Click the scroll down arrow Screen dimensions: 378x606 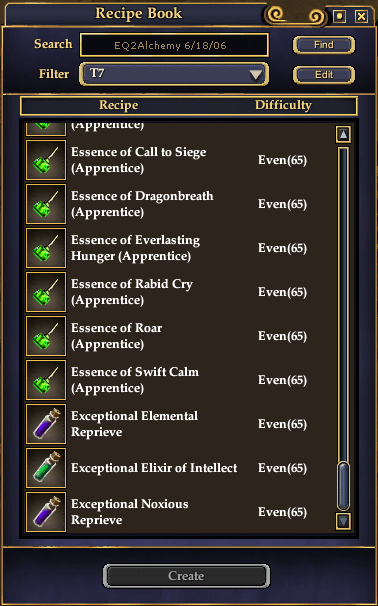(343, 521)
